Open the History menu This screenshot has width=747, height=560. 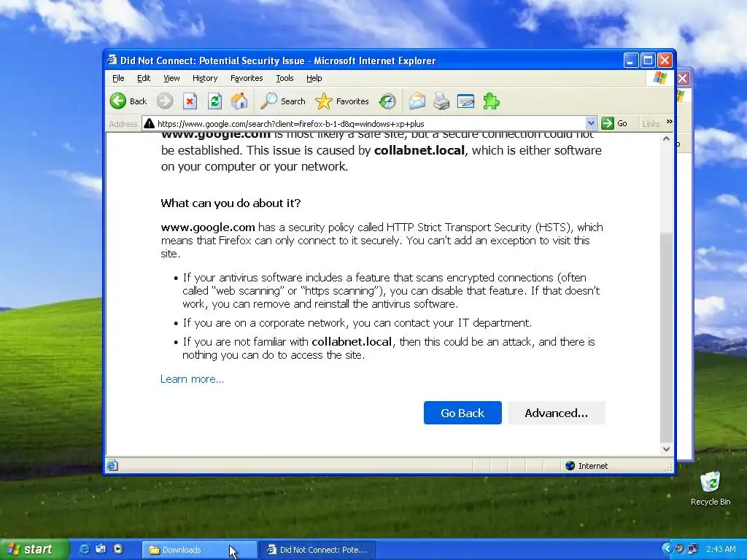coord(205,78)
